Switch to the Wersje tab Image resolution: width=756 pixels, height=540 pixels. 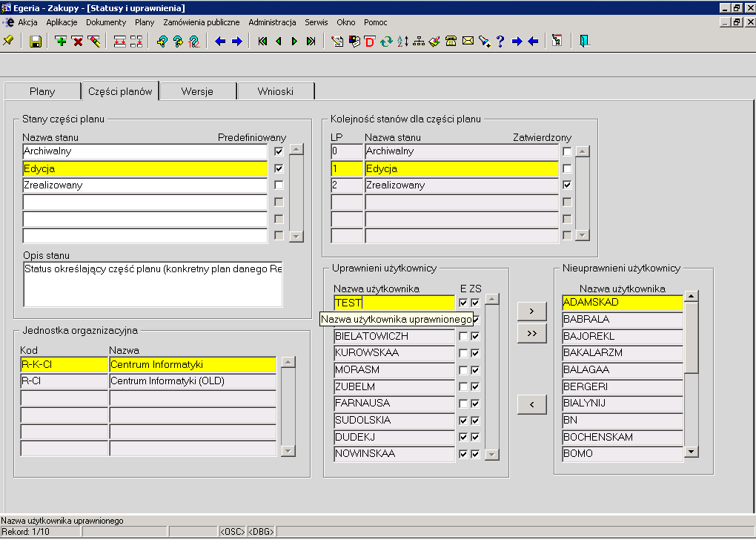click(x=198, y=91)
